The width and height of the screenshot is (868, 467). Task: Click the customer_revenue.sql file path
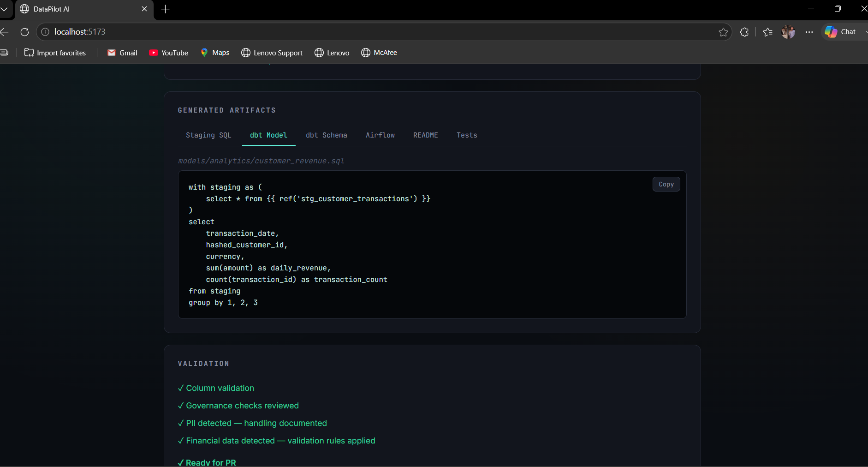(261, 161)
